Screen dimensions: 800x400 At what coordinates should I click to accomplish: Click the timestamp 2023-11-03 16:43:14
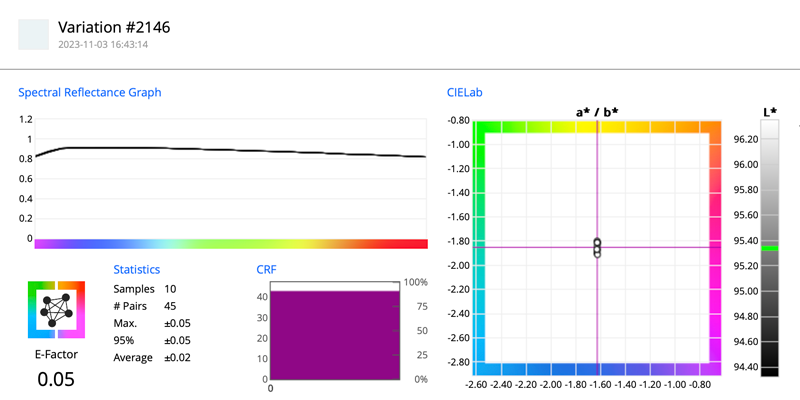103,44
